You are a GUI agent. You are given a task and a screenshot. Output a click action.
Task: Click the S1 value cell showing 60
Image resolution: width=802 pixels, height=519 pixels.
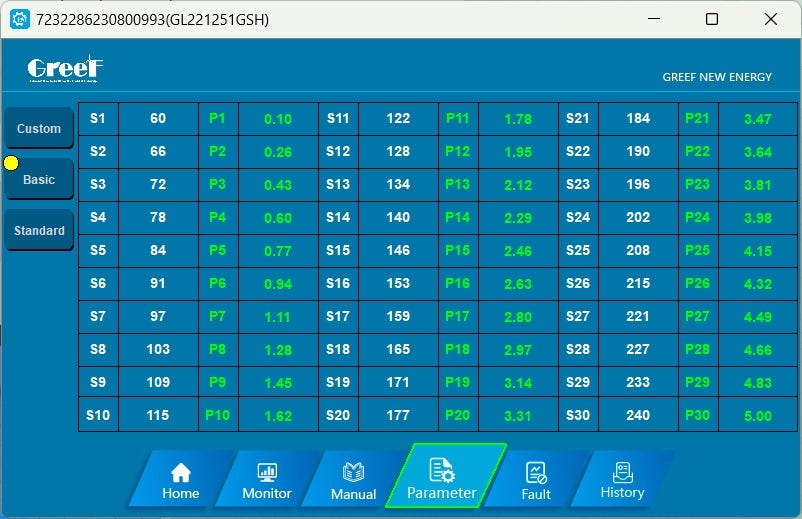(x=158, y=119)
